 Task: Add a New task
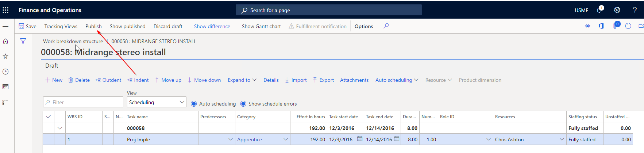click(54, 80)
